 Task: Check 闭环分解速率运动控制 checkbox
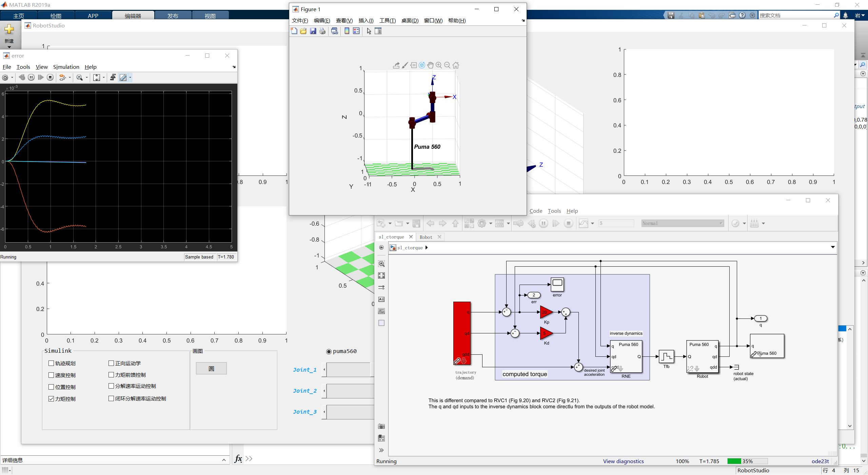point(111,398)
